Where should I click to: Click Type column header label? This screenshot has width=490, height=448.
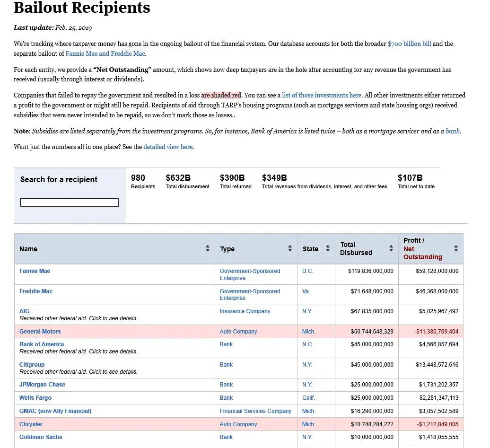[x=227, y=249]
